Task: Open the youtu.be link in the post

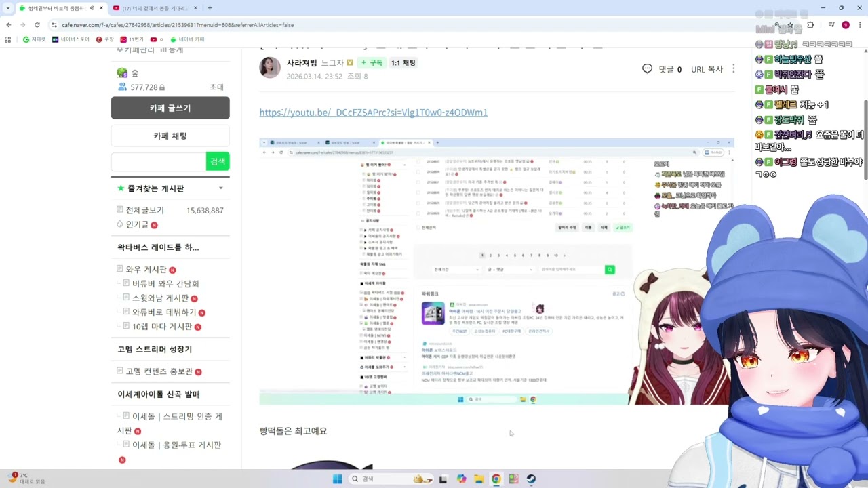Action: [x=373, y=113]
